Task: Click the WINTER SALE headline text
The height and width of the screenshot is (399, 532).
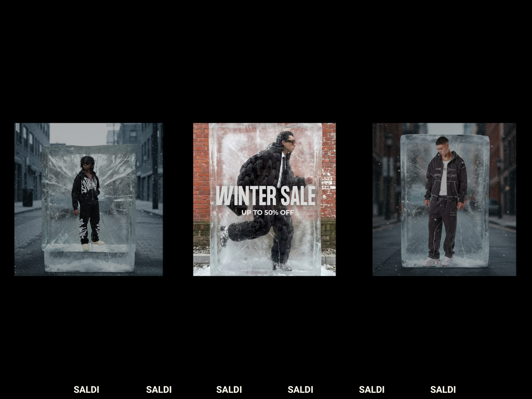Action: 265,196
